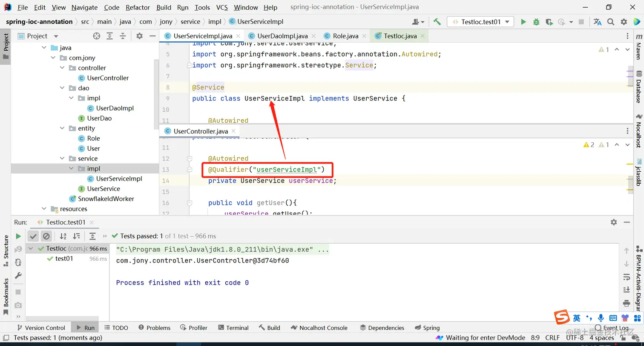Collapse all nodes in the Project panel
Screen dimensions: 644x346
(x=123, y=36)
